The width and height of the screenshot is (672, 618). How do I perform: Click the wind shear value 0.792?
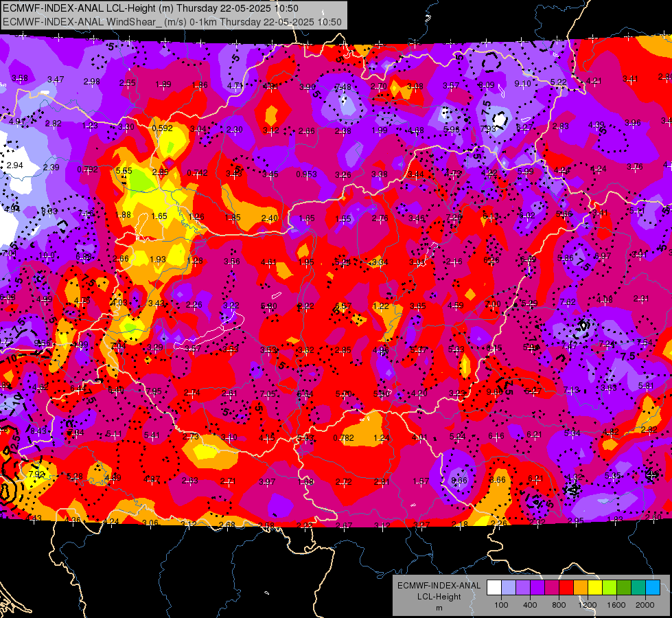[87, 170]
